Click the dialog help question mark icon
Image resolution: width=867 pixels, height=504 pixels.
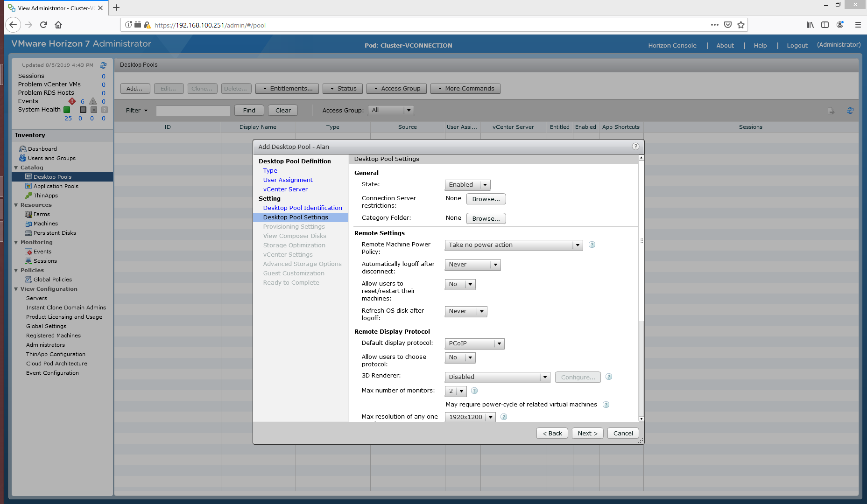(635, 147)
